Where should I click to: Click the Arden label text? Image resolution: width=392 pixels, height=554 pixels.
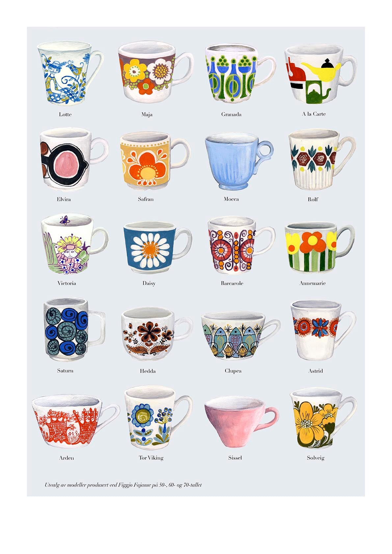coord(66,458)
